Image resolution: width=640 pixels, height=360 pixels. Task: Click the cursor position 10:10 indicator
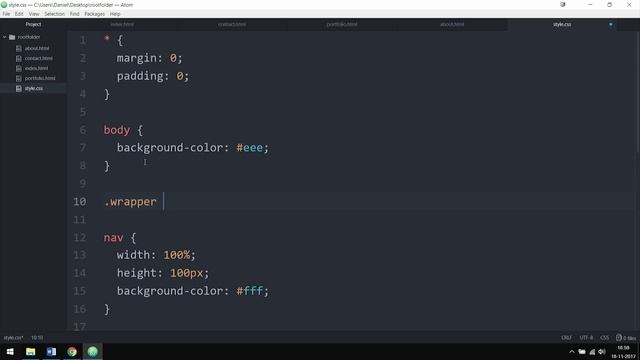(37, 338)
